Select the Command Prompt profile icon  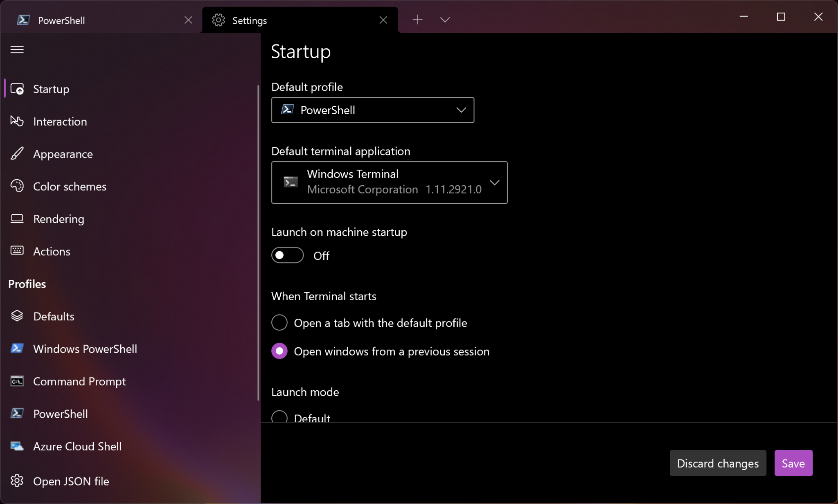[17, 381]
